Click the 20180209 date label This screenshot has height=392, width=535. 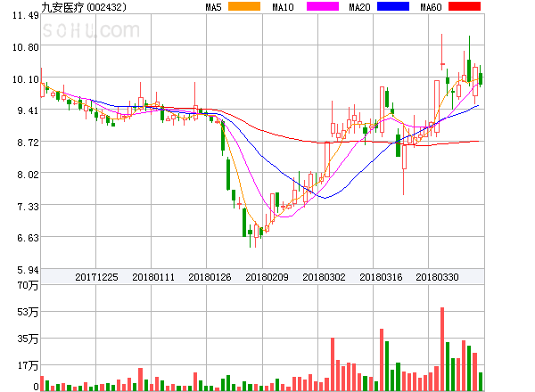267,277
